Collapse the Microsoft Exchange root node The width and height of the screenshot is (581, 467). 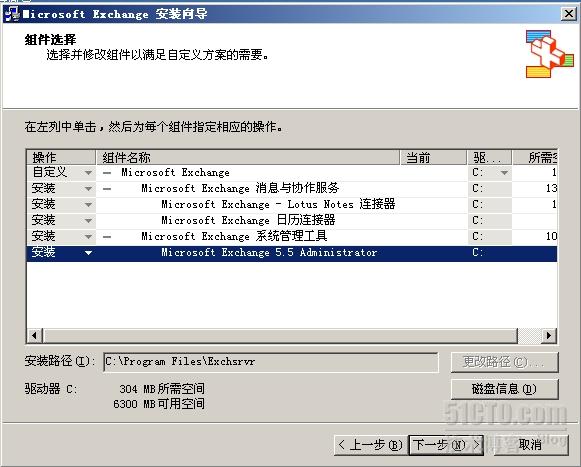(x=107, y=173)
